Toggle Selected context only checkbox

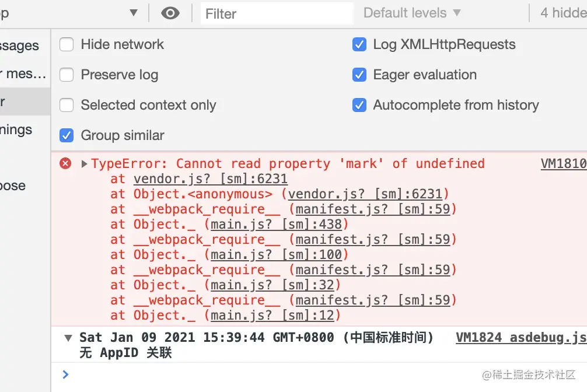coord(67,105)
